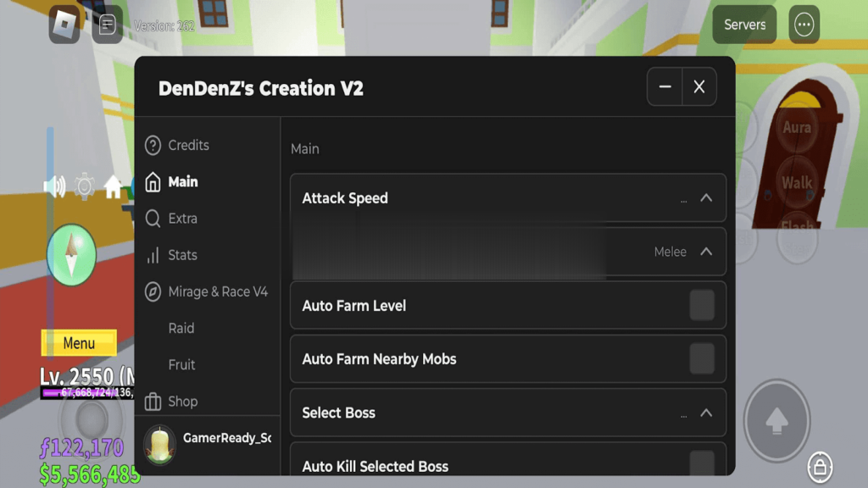Mute sound with the speaker icon
The width and height of the screenshot is (868, 488).
[54, 186]
